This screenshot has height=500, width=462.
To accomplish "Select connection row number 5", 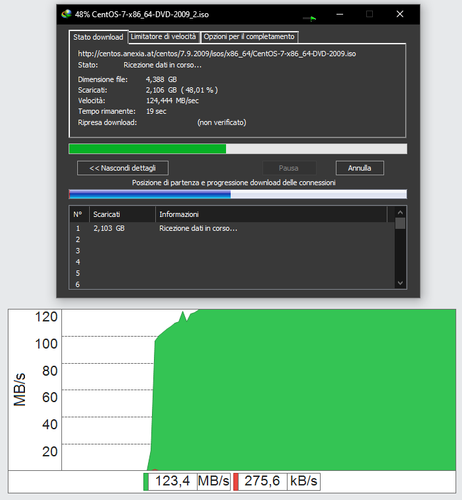I will click(232, 273).
